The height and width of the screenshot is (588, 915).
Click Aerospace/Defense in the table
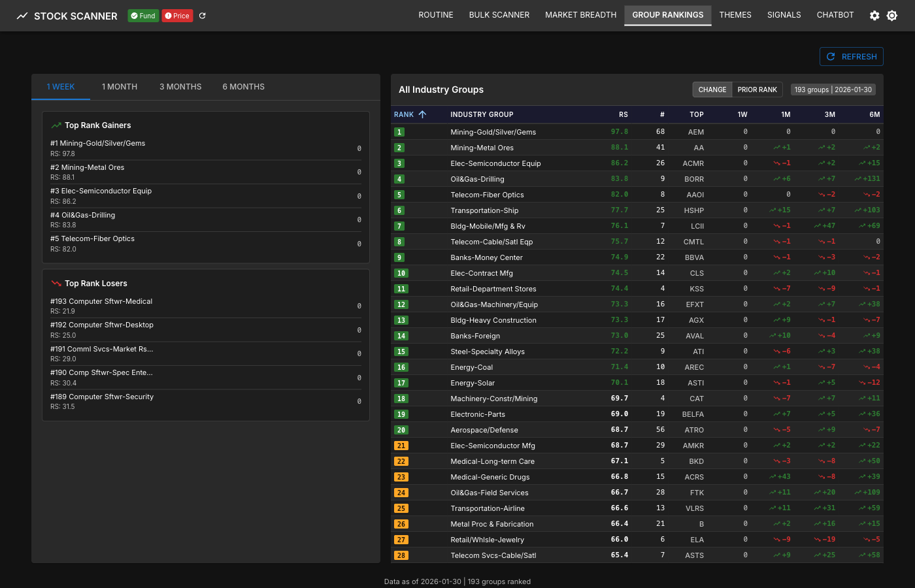[484, 430]
